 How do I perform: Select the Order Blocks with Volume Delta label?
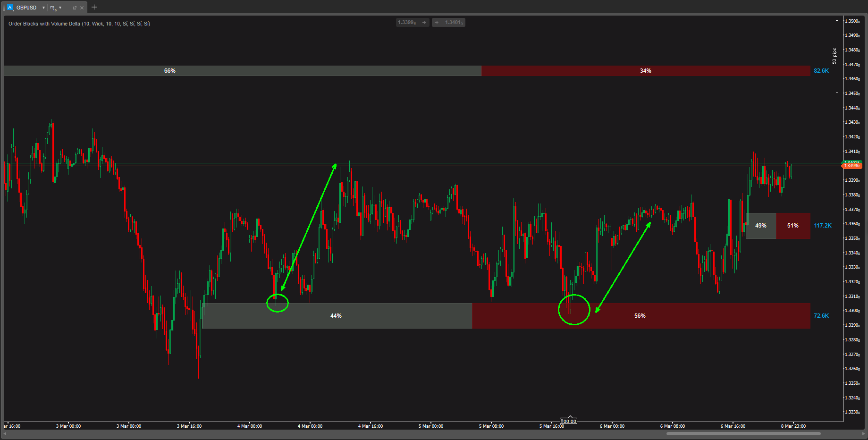tap(79, 24)
